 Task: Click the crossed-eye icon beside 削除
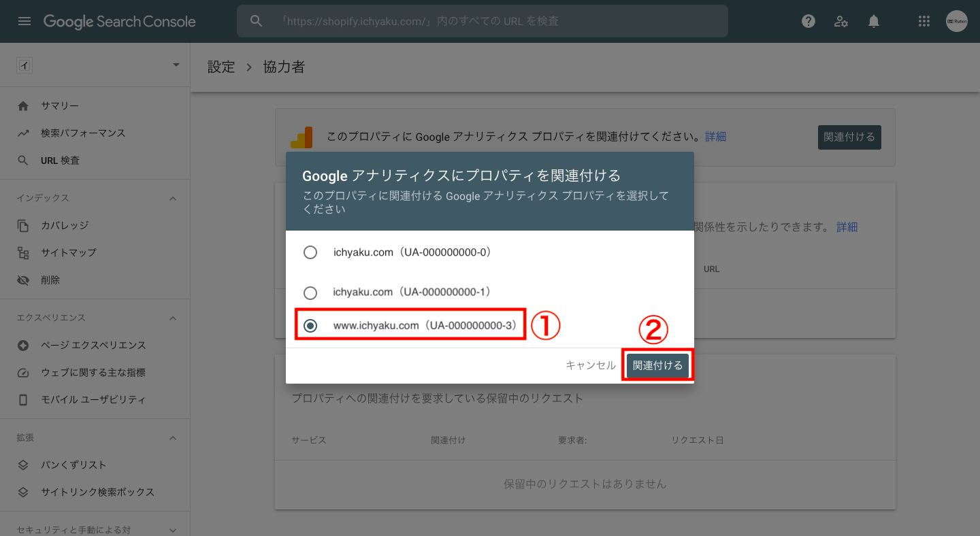pyautogui.click(x=23, y=280)
